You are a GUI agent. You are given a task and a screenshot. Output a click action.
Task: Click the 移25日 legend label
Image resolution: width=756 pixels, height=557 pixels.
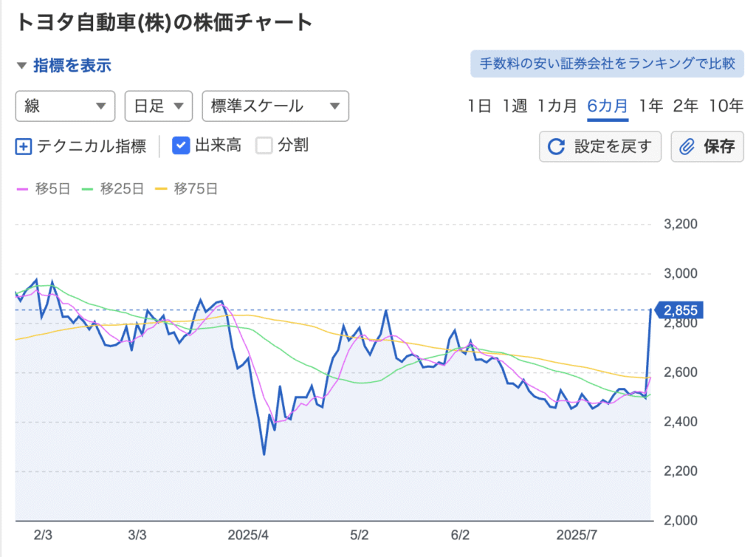122,189
